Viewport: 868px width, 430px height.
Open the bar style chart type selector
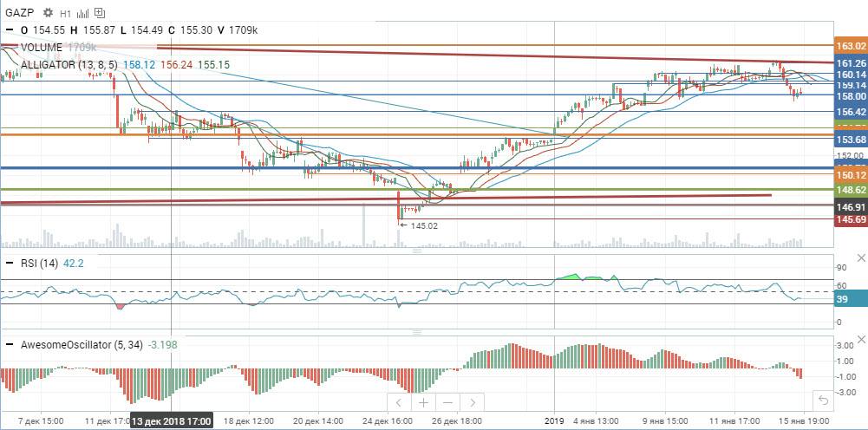(x=83, y=13)
